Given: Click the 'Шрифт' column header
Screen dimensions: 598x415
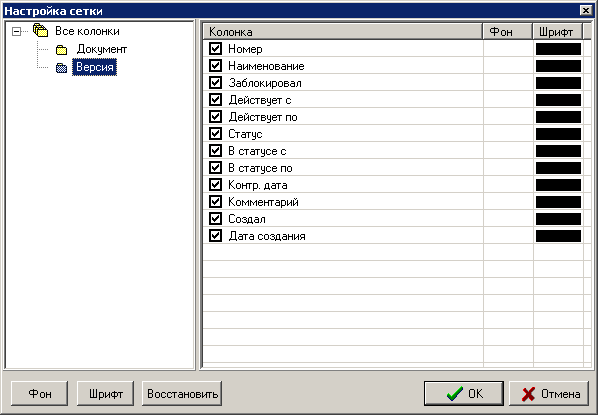Looking at the screenshot, I should (x=558, y=32).
